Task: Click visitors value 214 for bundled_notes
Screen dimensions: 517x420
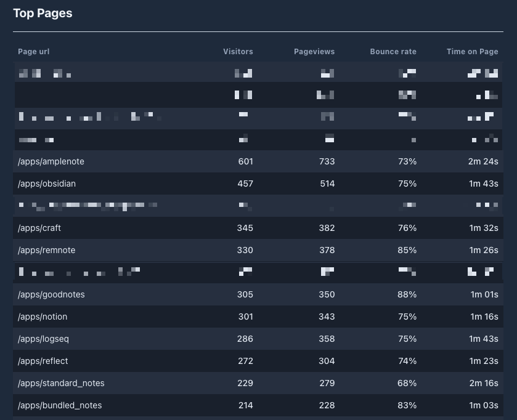Action: click(x=246, y=405)
